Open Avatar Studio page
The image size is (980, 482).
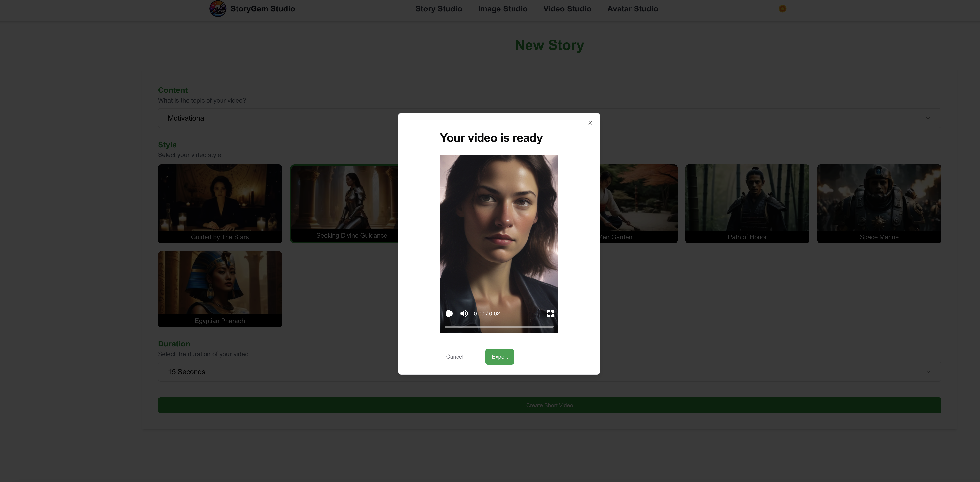coord(633,9)
